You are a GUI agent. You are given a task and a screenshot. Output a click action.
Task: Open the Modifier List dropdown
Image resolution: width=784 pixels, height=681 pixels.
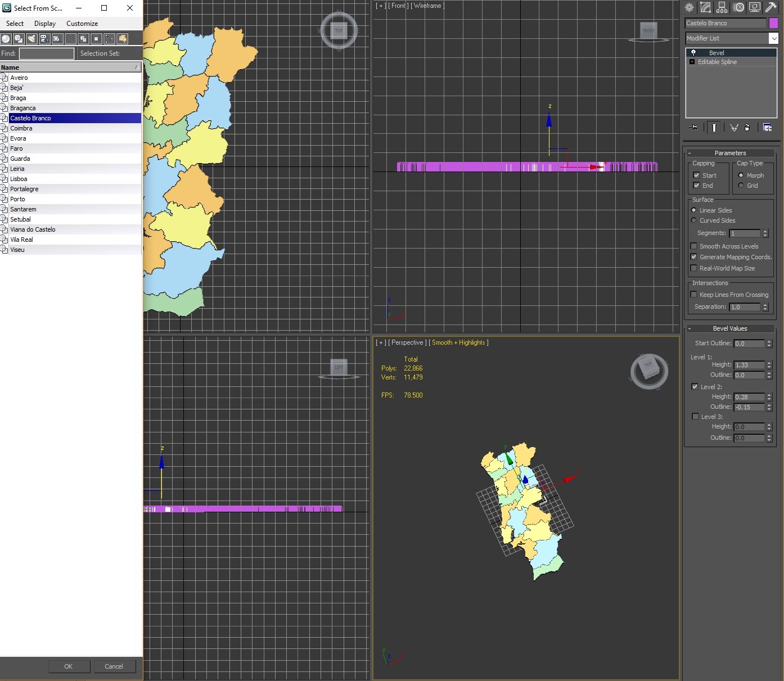click(x=774, y=38)
